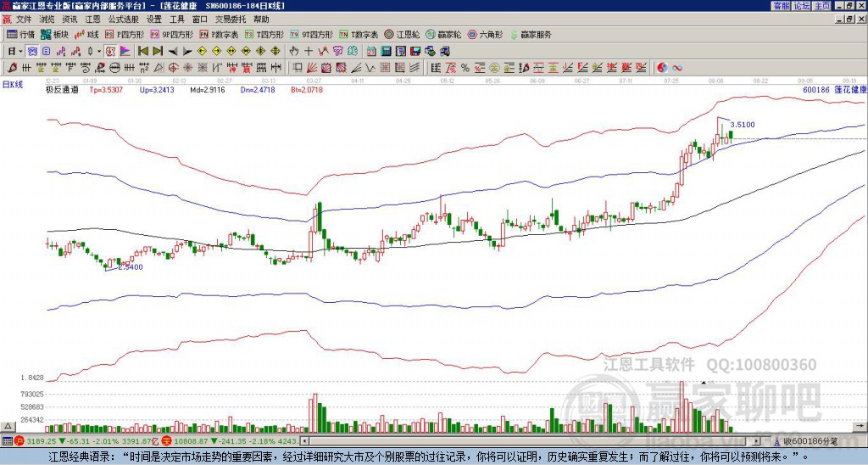868x465 pixels.
Task: Click the percent sign analysis tool
Action: pyautogui.click(x=465, y=68)
